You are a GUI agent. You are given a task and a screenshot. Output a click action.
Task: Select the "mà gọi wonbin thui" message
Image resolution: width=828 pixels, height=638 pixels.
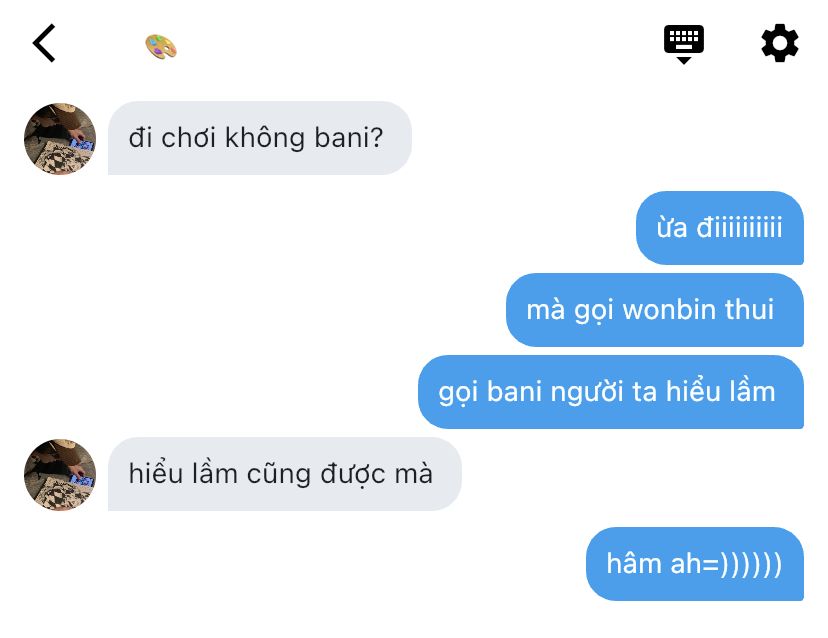tap(654, 309)
